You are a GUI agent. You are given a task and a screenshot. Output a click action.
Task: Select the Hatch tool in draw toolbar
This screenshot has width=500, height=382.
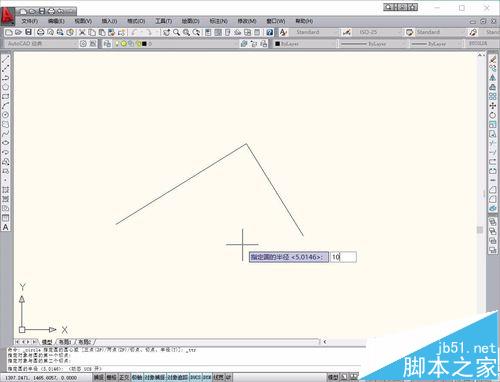6,190
